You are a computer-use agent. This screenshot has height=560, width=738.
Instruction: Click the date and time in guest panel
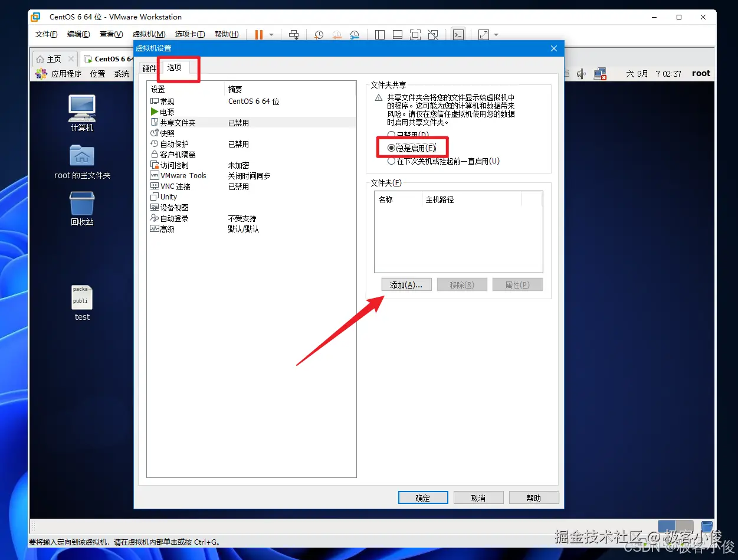tap(654, 74)
